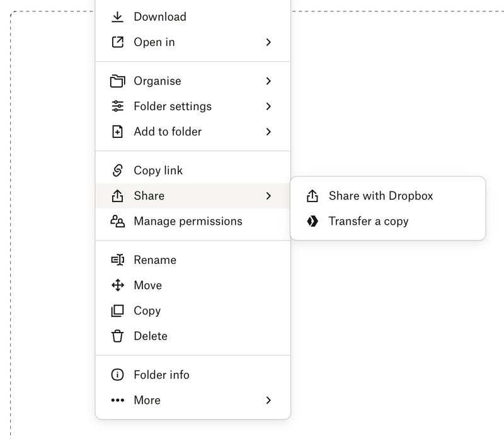
Task: Click the Copy link chain icon
Action: tap(117, 170)
